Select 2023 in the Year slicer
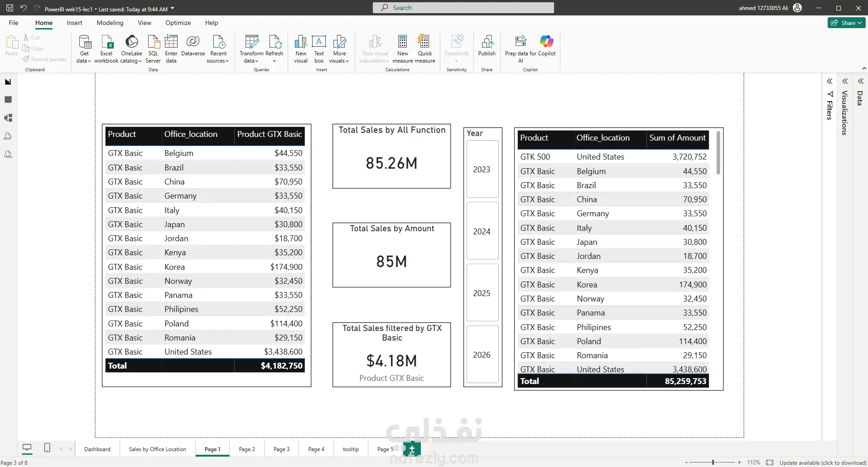 point(482,169)
